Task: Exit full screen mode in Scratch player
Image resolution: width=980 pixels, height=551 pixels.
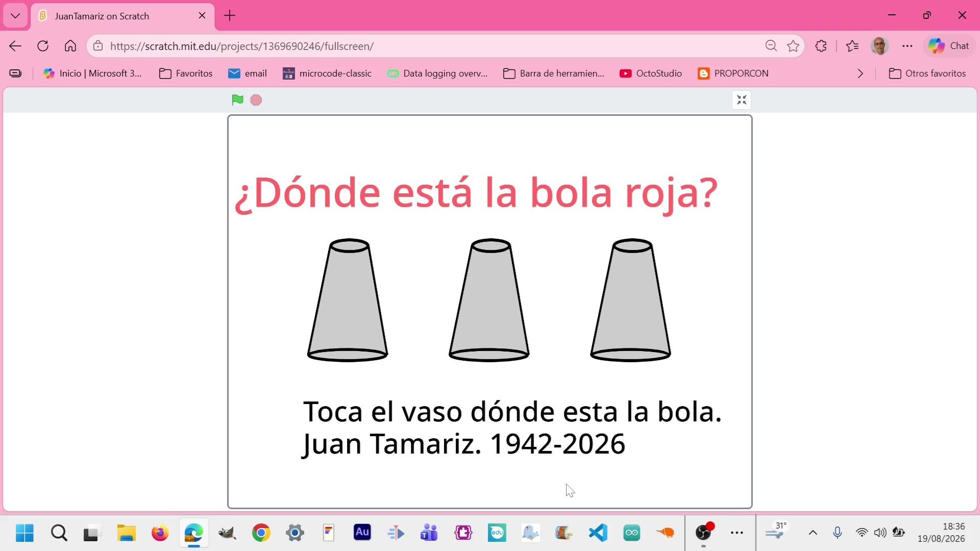Action: click(x=742, y=100)
